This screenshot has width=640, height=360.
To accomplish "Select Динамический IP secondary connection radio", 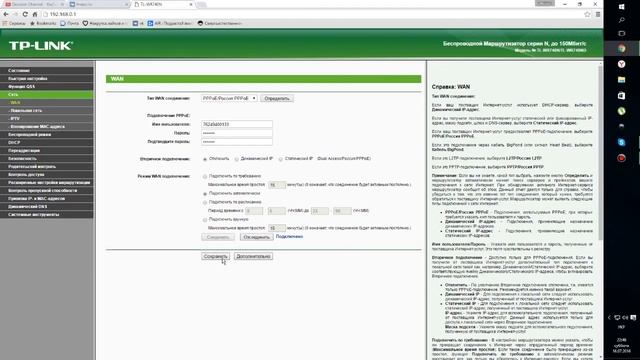I will [237, 159].
